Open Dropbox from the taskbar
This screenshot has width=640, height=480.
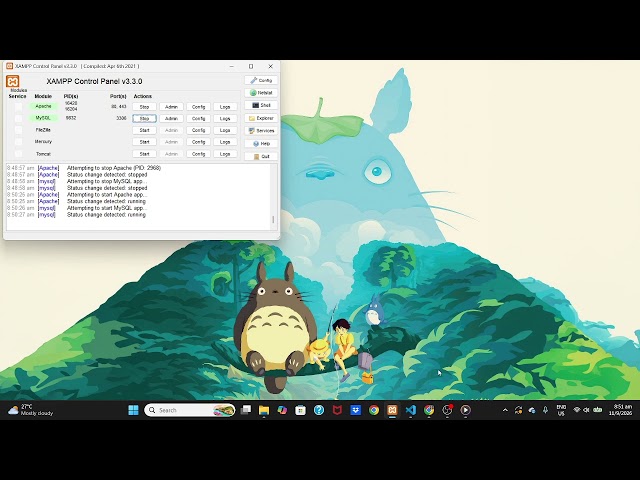356,410
